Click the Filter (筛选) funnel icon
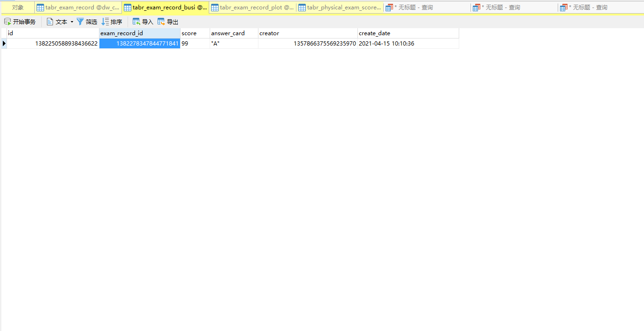The image size is (644, 331). click(x=80, y=22)
